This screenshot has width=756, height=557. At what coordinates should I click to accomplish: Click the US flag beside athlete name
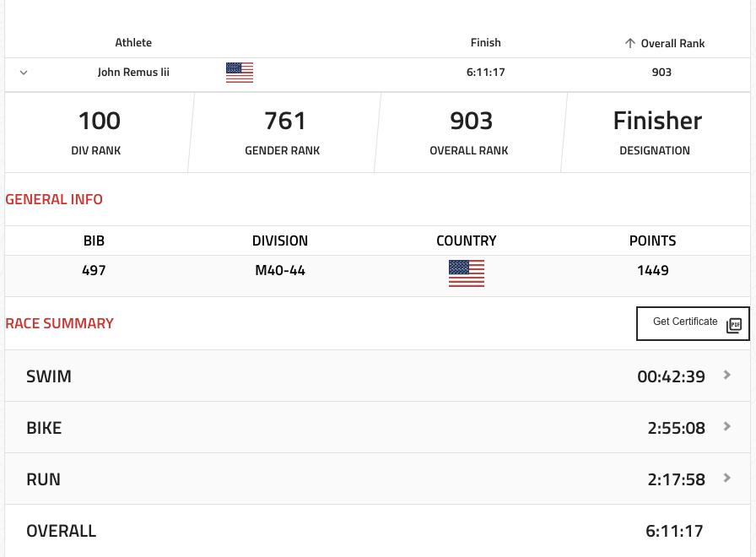click(x=240, y=73)
